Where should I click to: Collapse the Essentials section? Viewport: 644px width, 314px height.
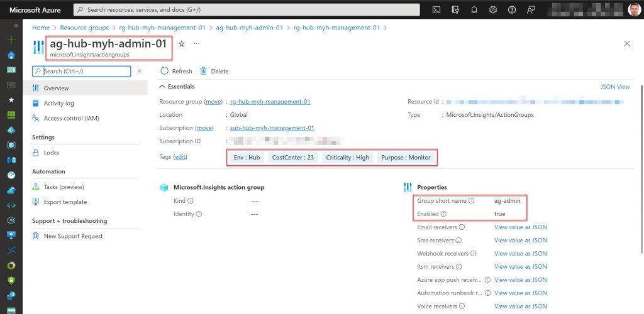164,87
